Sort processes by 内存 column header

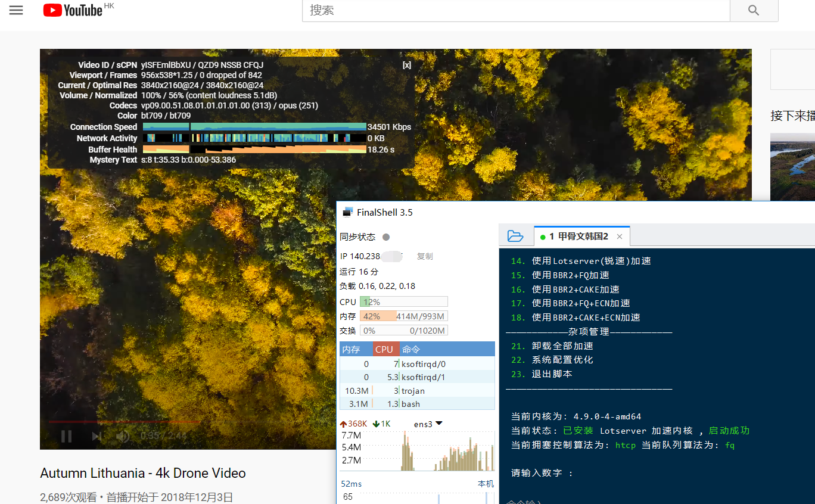click(x=356, y=349)
